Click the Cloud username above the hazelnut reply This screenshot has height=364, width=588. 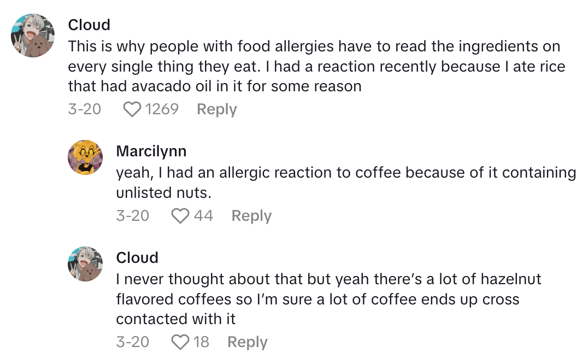point(137,258)
